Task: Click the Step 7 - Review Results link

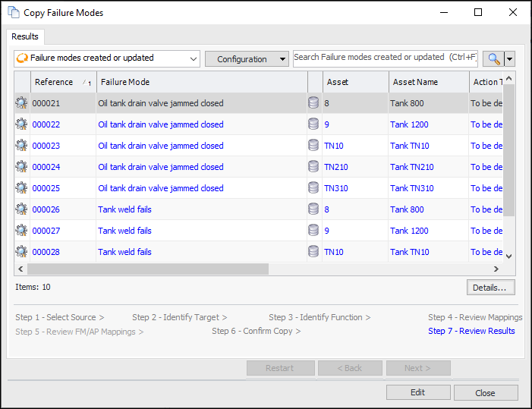Action: click(471, 331)
